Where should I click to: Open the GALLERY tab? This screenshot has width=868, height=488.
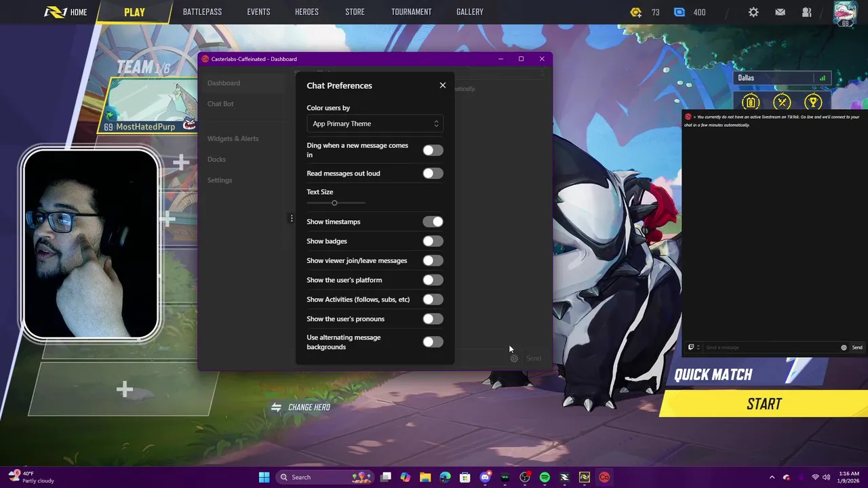pyautogui.click(x=470, y=12)
